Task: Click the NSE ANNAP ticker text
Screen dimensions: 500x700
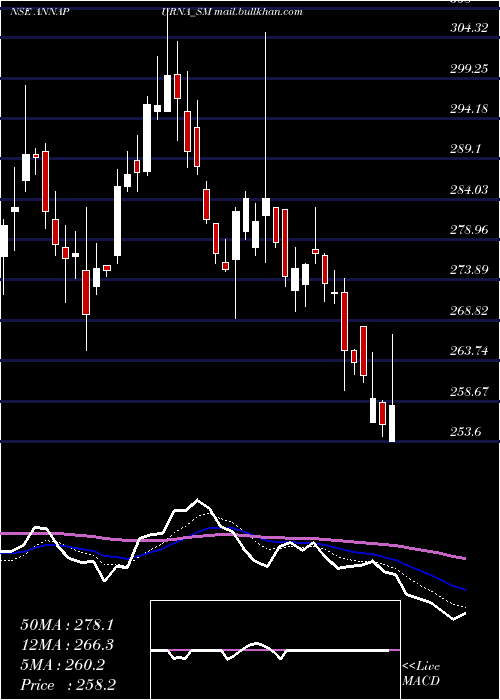Action: [39, 12]
